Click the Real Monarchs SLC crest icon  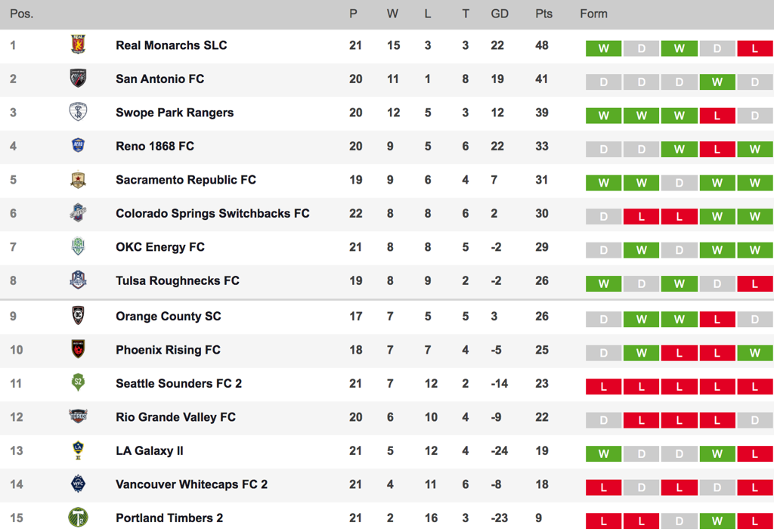point(78,45)
